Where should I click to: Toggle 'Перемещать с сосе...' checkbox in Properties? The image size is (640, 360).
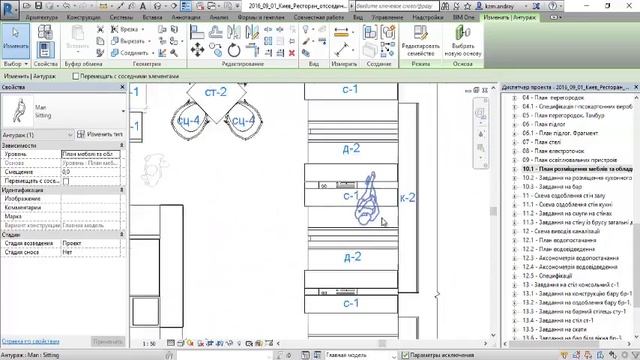tap(66, 181)
